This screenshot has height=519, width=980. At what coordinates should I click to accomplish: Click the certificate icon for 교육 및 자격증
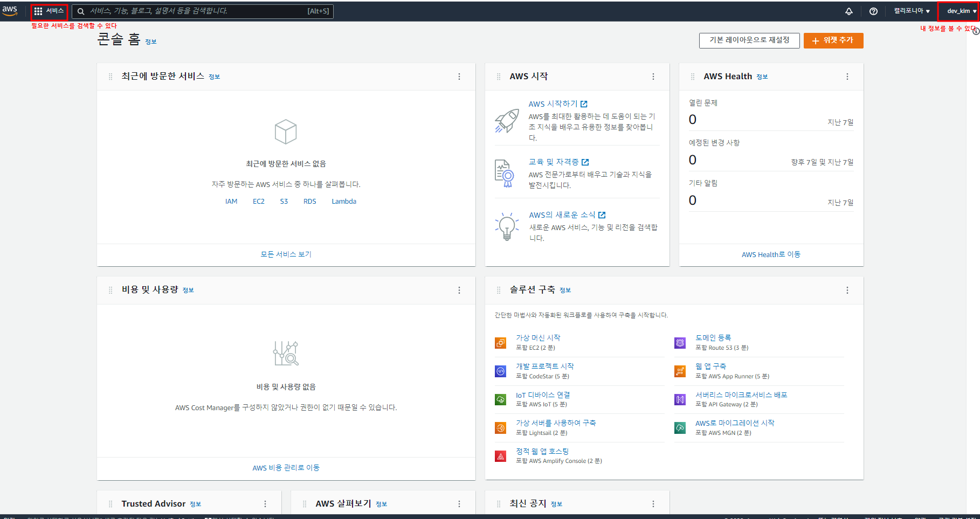505,173
